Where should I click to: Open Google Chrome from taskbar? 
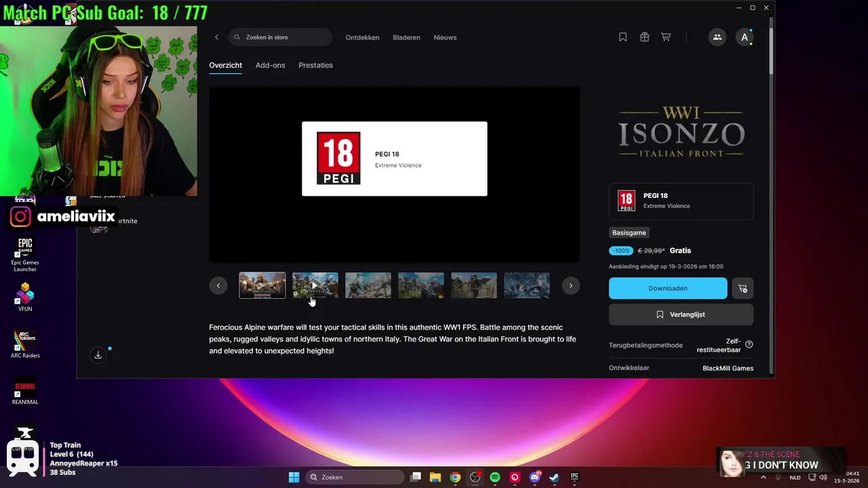pyautogui.click(x=455, y=477)
